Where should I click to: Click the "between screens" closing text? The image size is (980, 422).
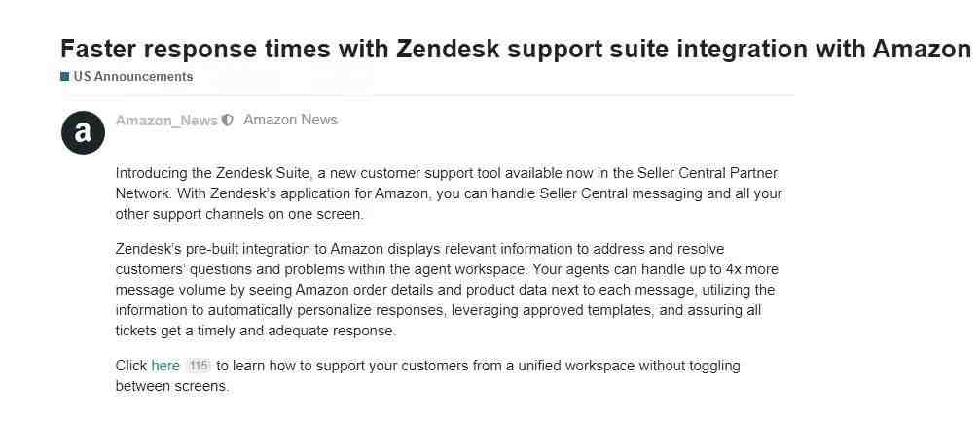coord(171,386)
